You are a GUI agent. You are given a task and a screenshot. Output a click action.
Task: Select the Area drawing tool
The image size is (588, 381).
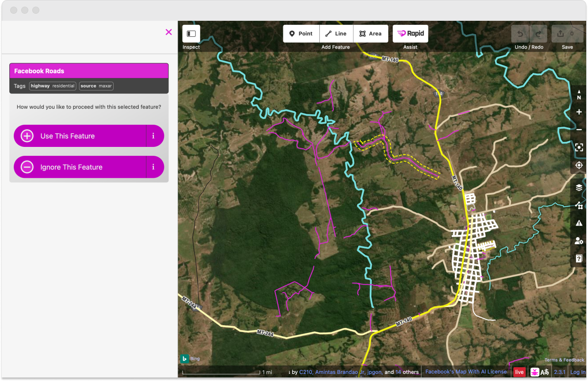(x=370, y=34)
